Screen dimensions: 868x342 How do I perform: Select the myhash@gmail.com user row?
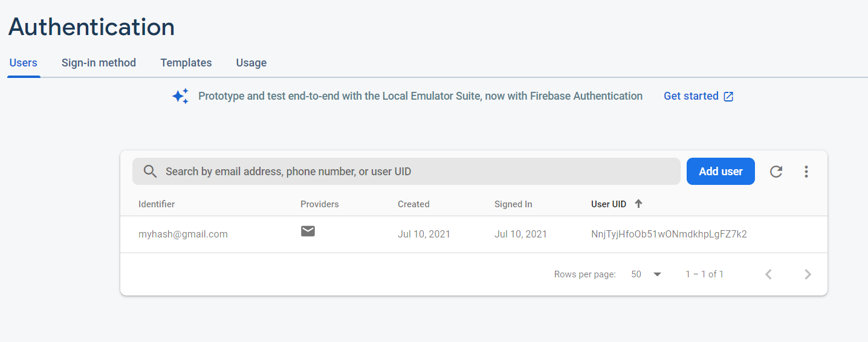[x=183, y=234]
